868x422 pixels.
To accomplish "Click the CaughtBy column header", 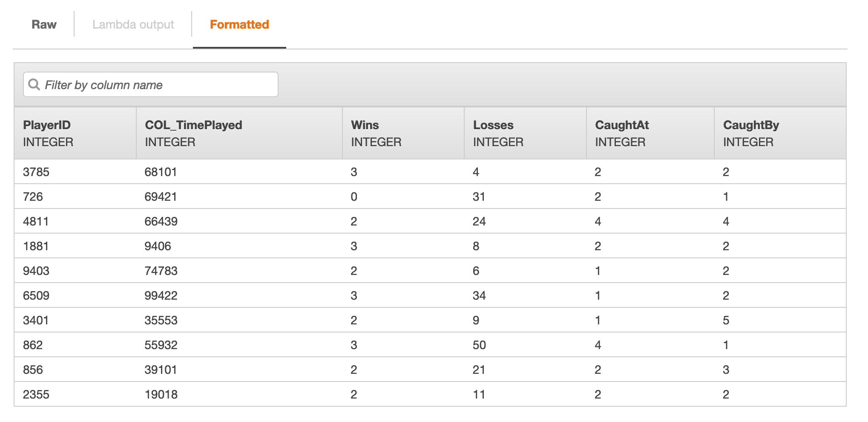I will 751,125.
